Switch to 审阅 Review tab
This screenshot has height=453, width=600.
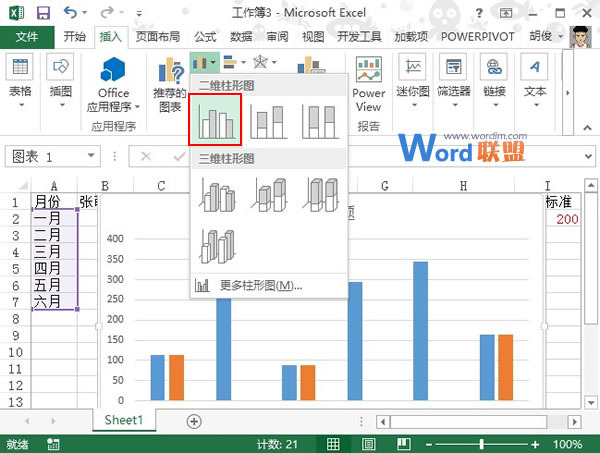click(277, 37)
